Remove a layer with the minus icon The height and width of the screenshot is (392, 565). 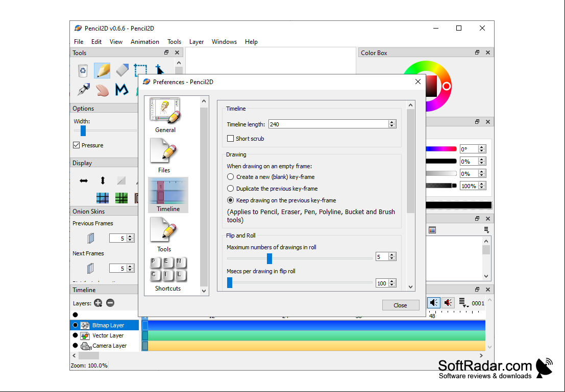point(110,303)
